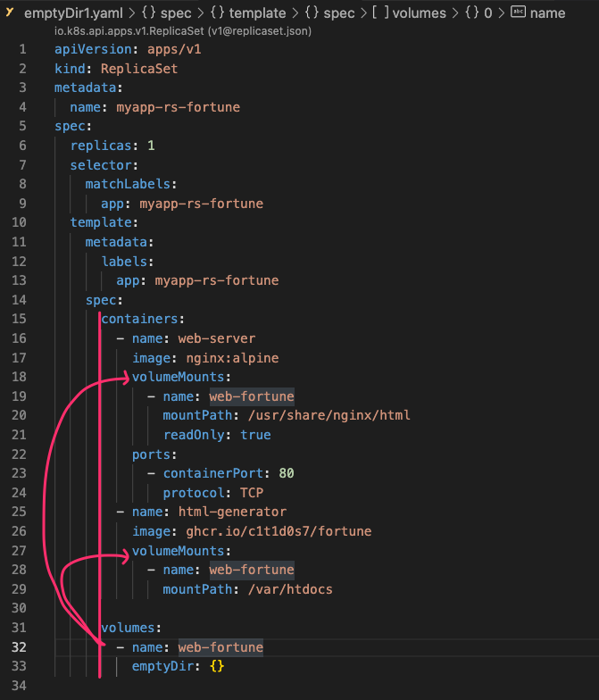This screenshot has height=700, width=599.
Task: Click the ReplicaSet kind value
Action: 139,69
